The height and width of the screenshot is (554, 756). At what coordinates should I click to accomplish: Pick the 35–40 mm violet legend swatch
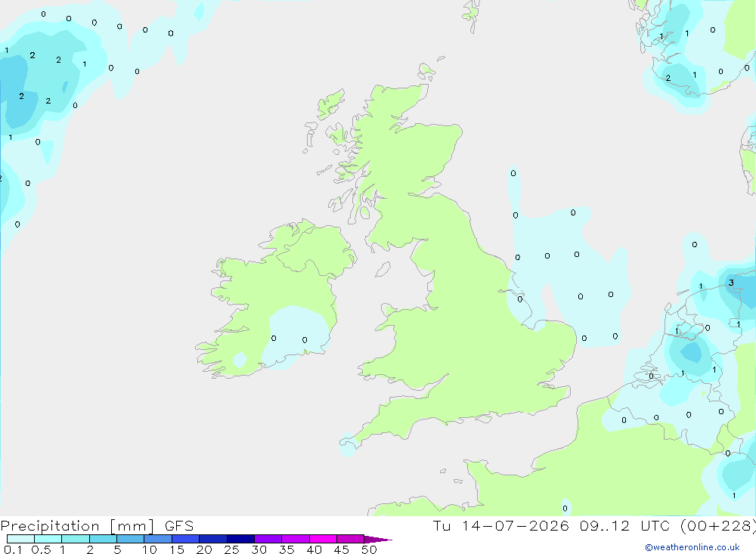point(296,539)
